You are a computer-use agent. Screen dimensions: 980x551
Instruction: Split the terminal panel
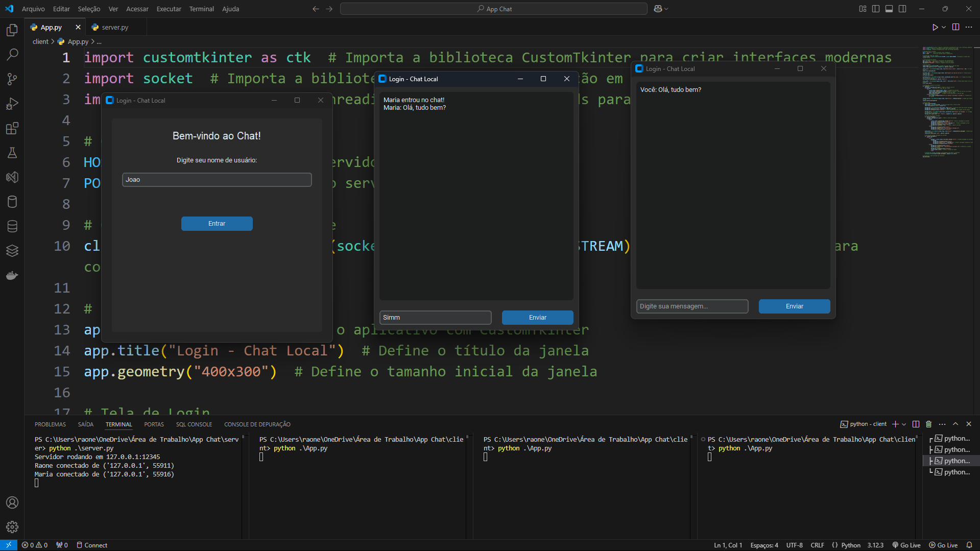point(916,424)
